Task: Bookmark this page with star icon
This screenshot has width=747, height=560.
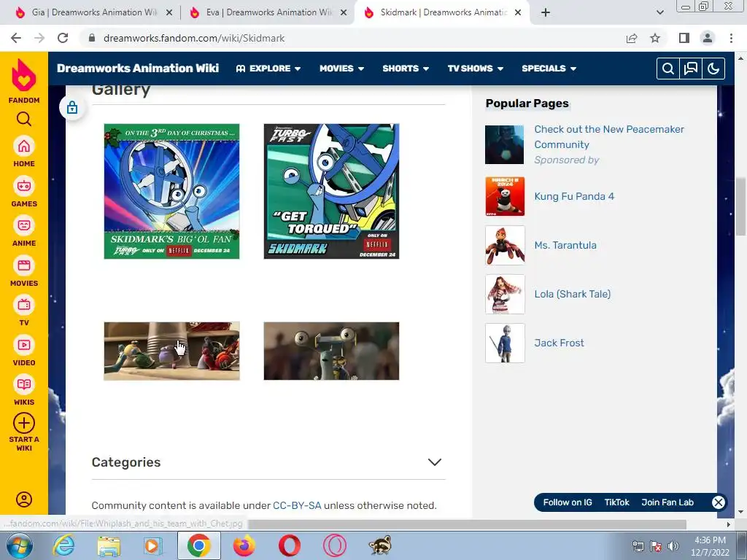Action: coord(655,38)
